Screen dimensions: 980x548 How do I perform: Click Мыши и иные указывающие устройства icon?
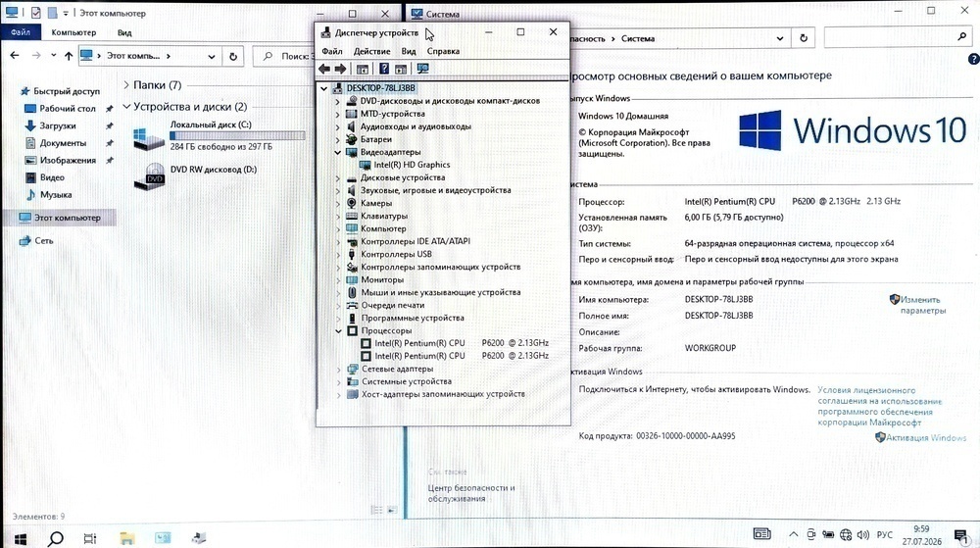coord(352,292)
